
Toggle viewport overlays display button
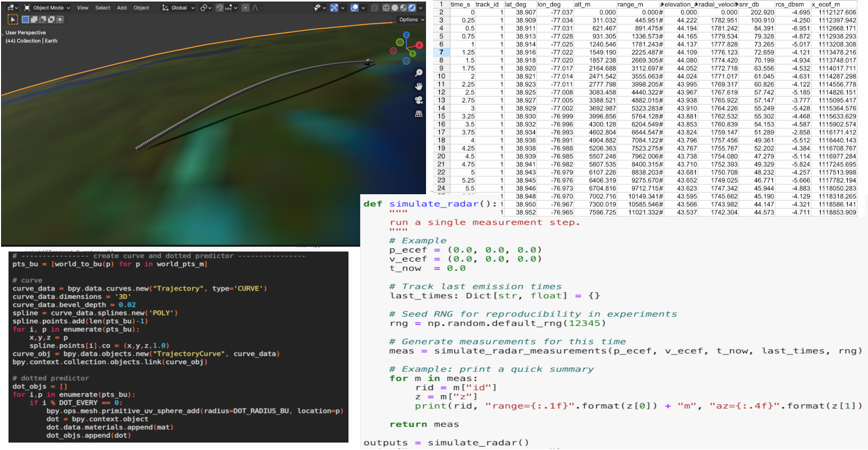[x=354, y=8]
